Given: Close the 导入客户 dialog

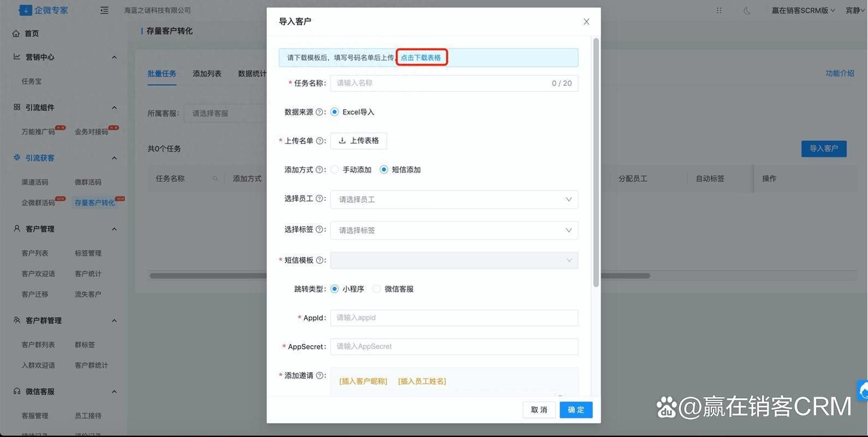Looking at the screenshot, I should pos(586,21).
